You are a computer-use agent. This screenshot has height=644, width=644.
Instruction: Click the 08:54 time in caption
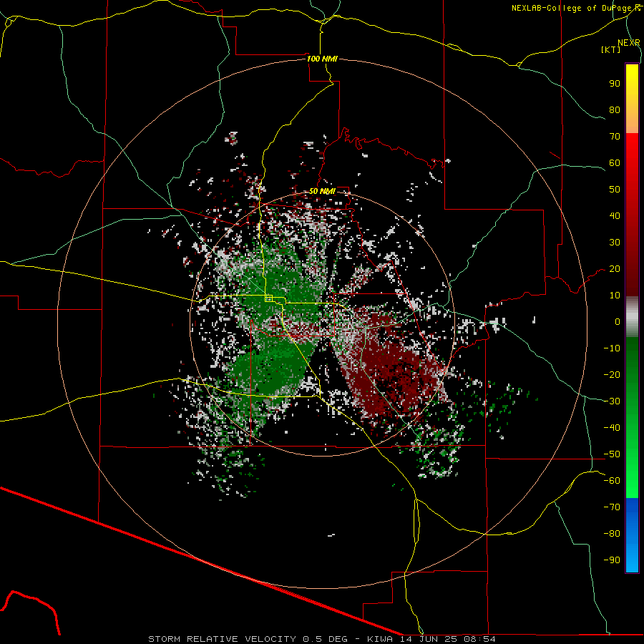click(479, 639)
